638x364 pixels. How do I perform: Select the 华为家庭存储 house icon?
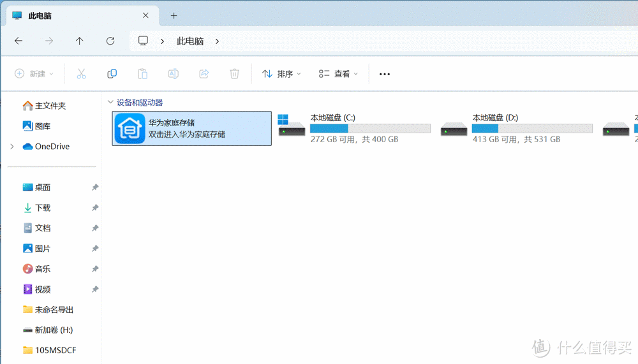click(130, 129)
